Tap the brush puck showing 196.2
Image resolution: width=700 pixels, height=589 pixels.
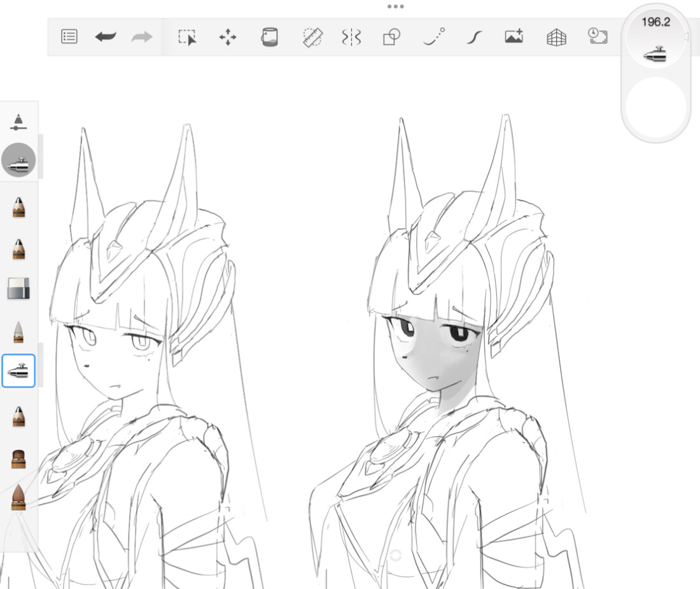tap(655, 41)
